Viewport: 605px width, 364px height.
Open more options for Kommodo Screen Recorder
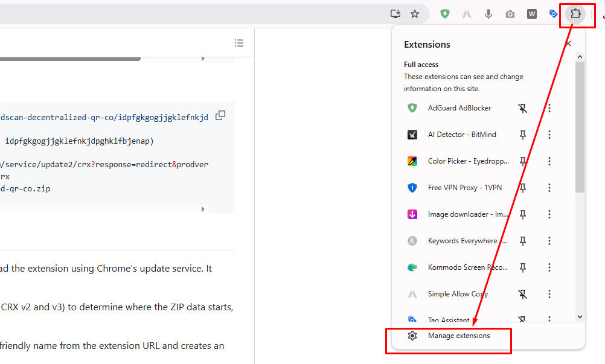click(549, 267)
